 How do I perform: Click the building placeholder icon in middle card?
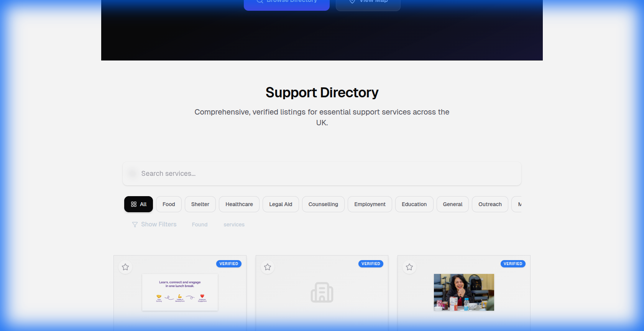(322, 292)
